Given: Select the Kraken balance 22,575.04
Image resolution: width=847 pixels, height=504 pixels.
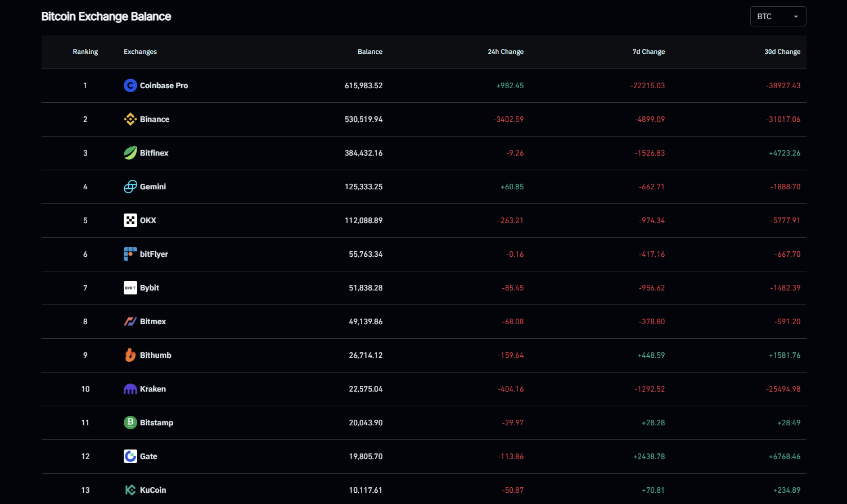Looking at the screenshot, I should (366, 389).
